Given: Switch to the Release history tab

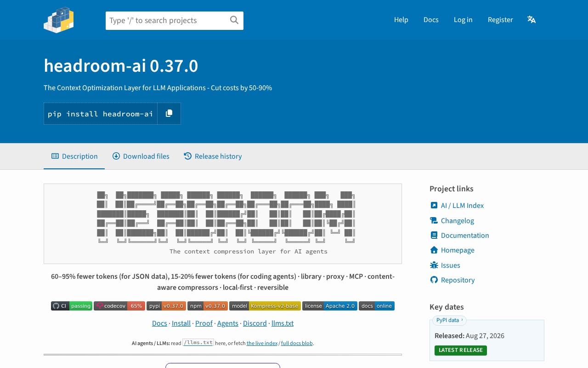Looking at the screenshot, I should tap(213, 156).
